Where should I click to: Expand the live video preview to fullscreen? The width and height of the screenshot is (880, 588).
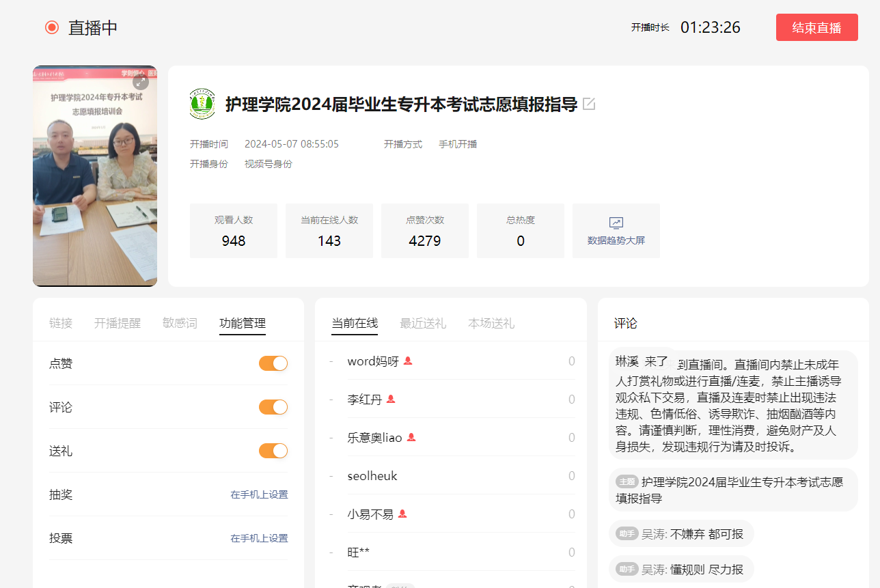pos(140,82)
